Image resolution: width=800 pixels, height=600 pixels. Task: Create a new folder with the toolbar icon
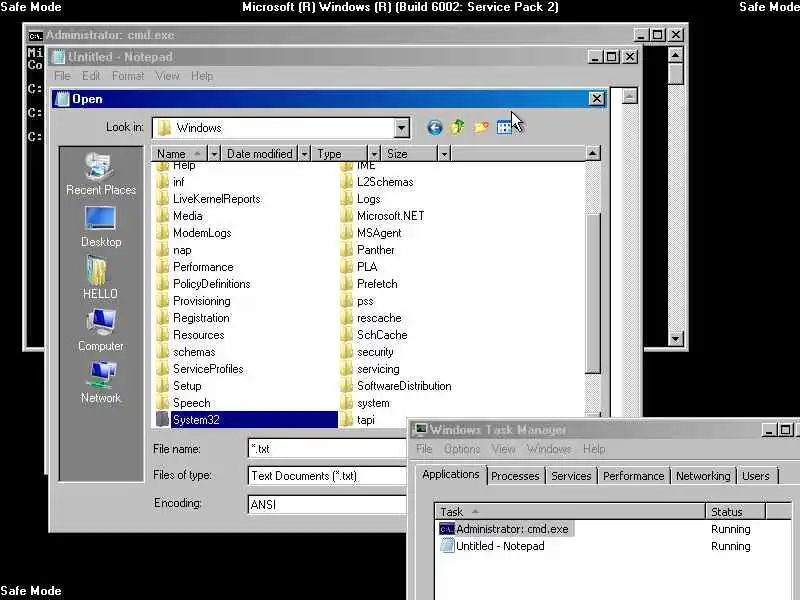click(x=481, y=127)
